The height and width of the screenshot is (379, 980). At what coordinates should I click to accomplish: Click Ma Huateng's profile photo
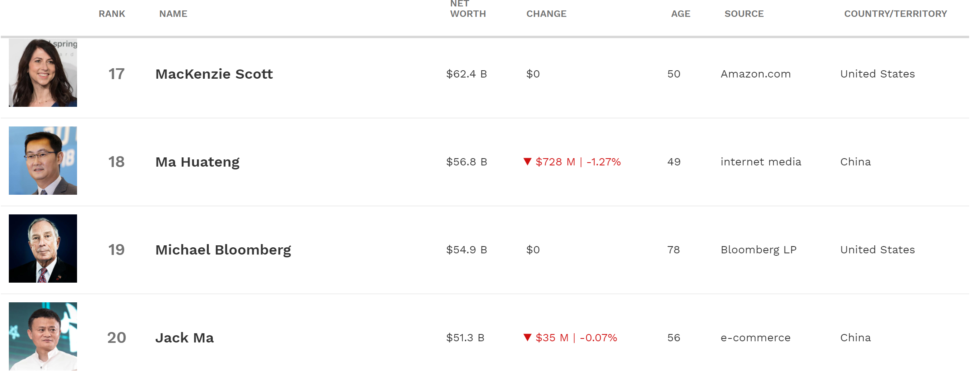click(43, 161)
